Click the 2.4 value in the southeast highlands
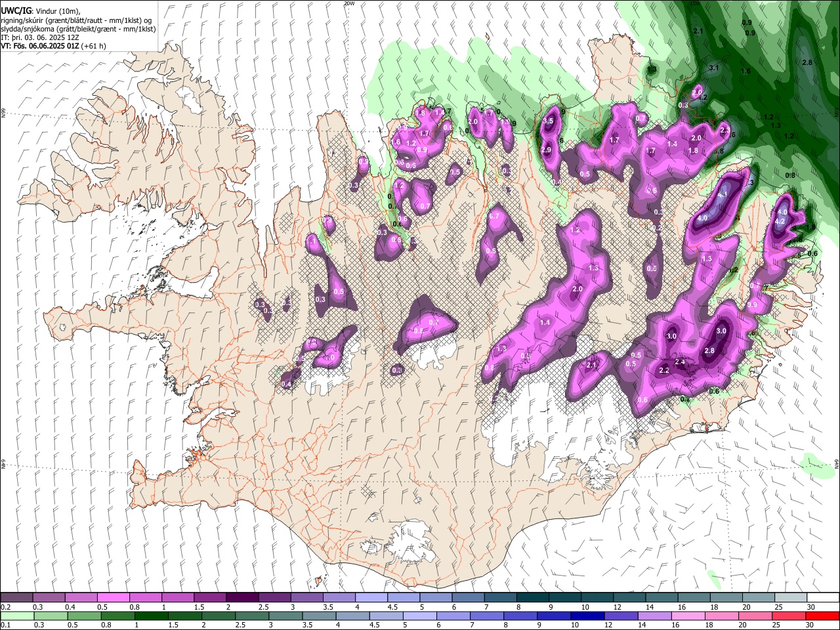This screenshot has height=630, width=840. point(681,362)
